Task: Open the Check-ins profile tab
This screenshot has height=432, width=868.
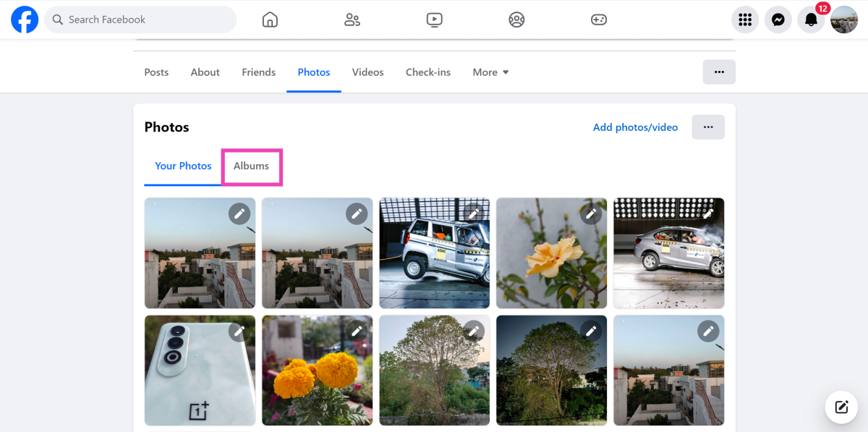Action: click(x=427, y=72)
